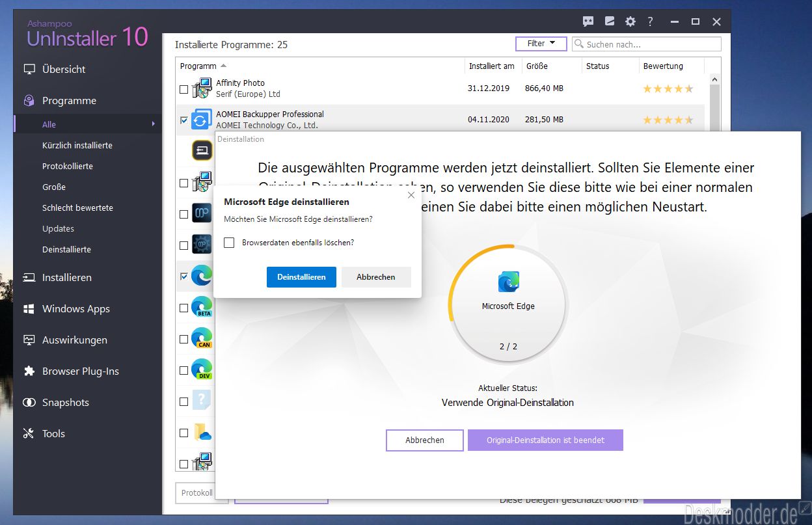Click the Programme sidebar icon
This screenshot has width=812, height=525.
click(29, 101)
